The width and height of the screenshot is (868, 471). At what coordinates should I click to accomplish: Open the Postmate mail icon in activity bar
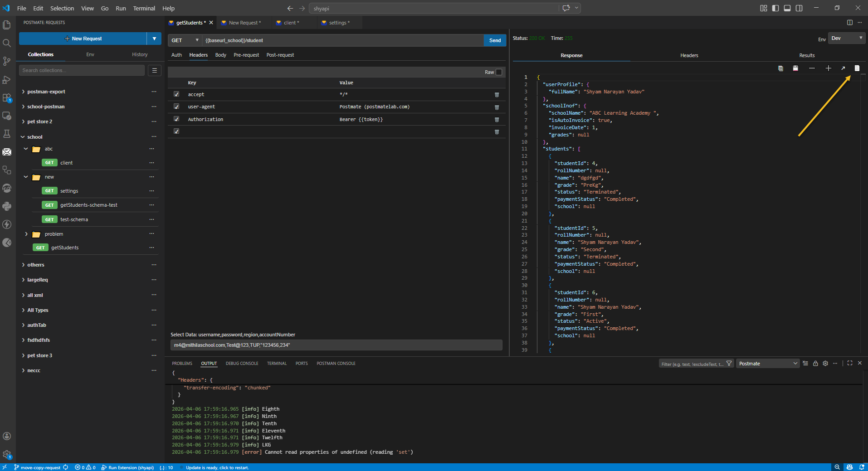click(x=7, y=152)
